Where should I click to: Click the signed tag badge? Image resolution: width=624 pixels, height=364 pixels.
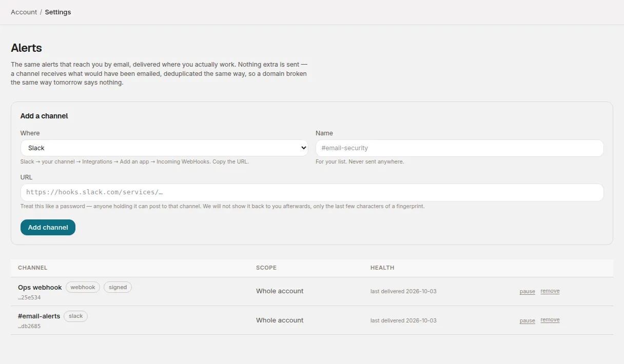click(x=118, y=287)
